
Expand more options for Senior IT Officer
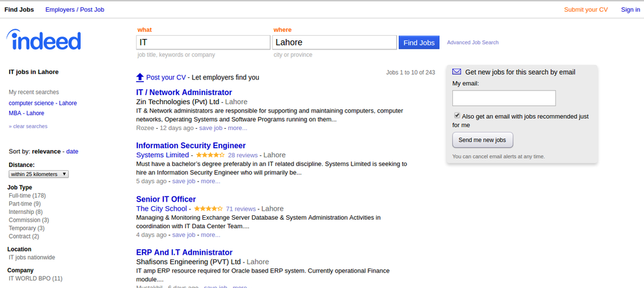coord(210,235)
